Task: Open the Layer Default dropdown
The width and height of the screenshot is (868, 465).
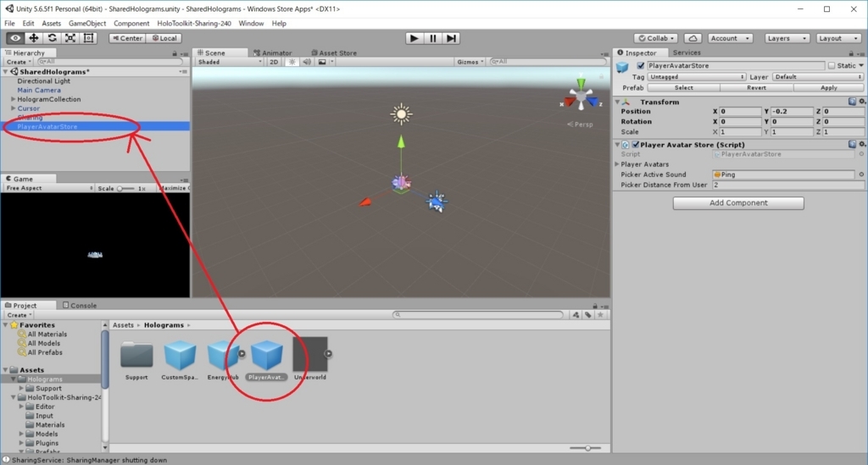Action: 818,77
